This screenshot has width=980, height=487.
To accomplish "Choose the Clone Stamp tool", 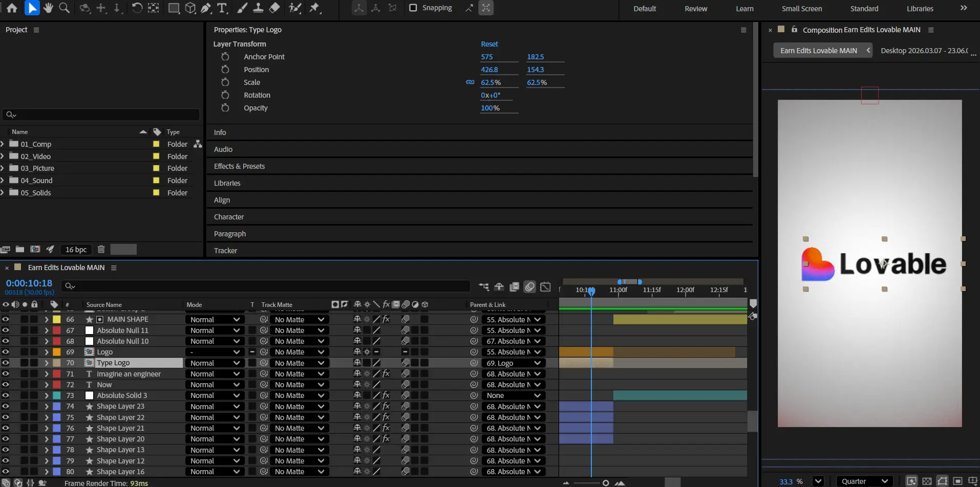I will pos(259,8).
